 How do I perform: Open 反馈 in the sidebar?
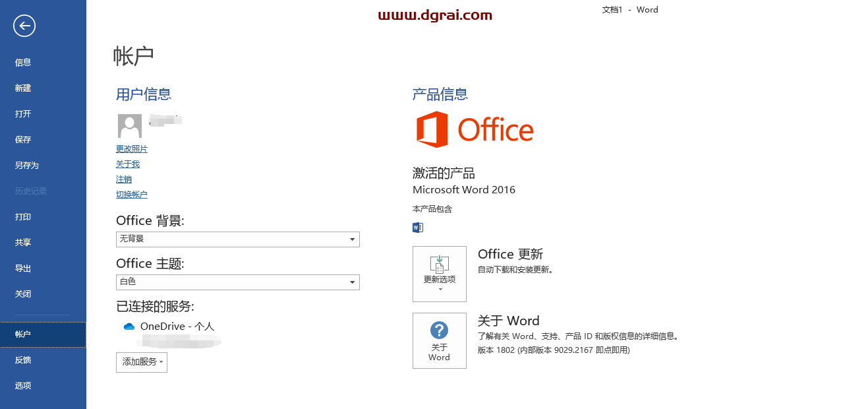click(x=43, y=360)
